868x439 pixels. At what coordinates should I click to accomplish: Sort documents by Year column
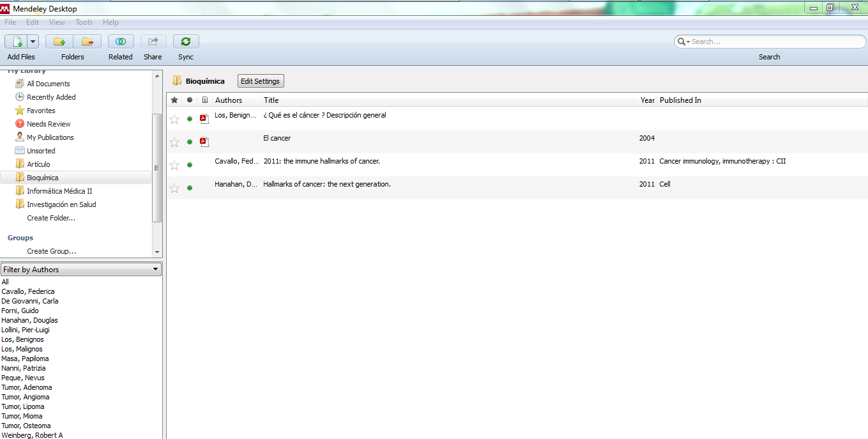pos(647,100)
